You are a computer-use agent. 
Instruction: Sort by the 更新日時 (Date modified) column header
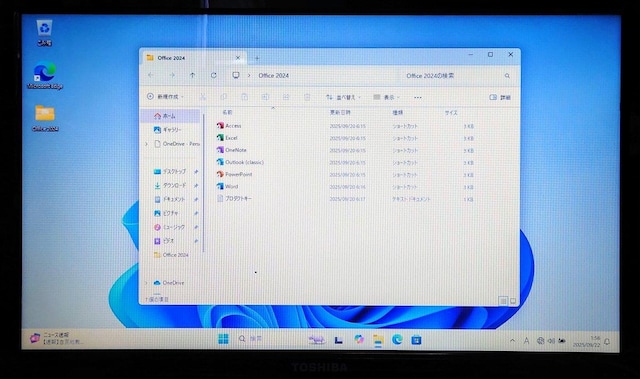340,112
